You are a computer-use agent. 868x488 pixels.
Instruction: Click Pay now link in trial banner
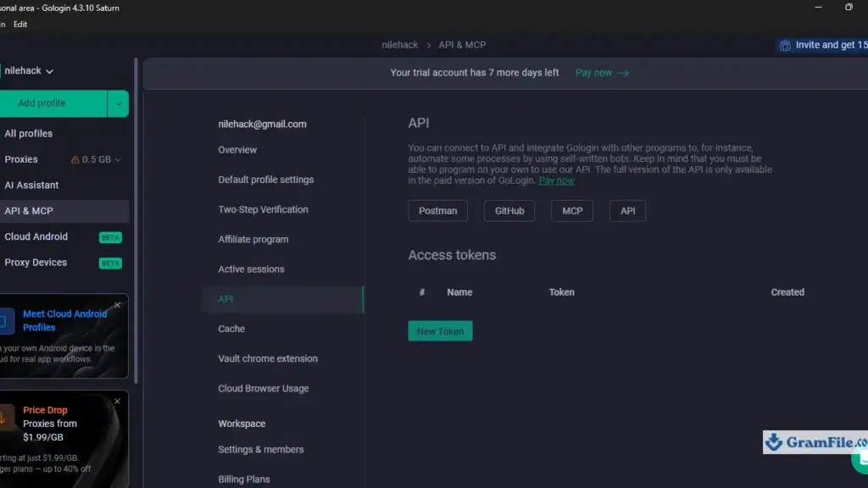click(593, 73)
